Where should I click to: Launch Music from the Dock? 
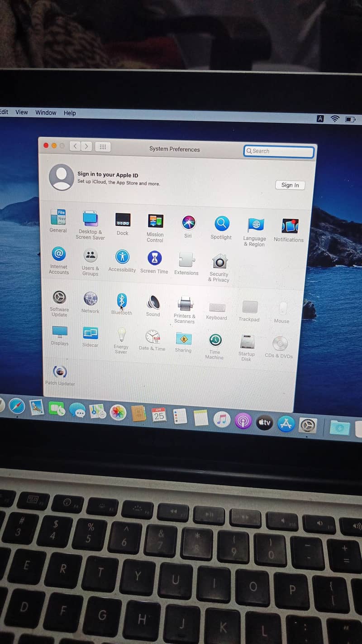222,419
